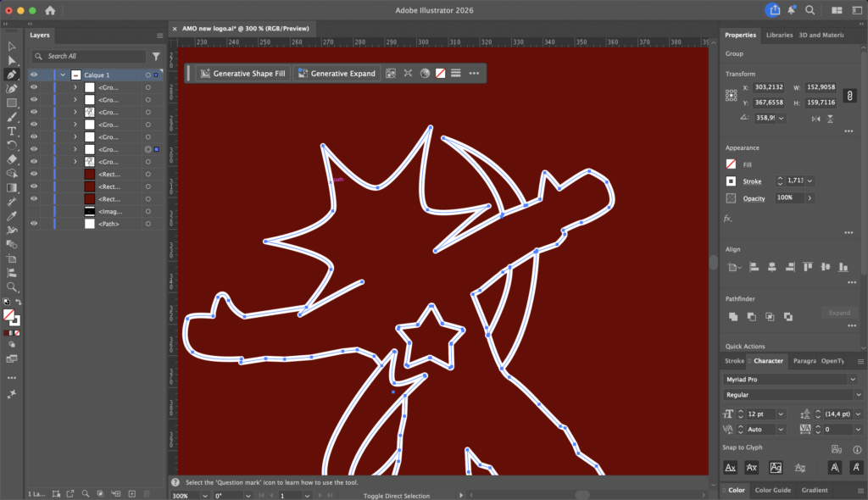Click Constrain Width and Height Proportions link
868x500 pixels.
coord(849,95)
